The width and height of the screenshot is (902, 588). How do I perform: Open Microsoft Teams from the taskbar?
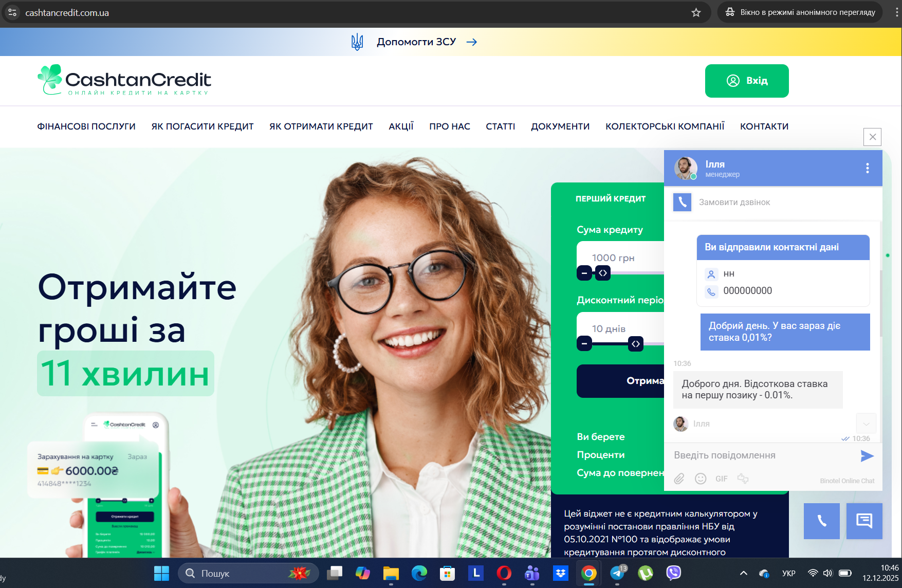coord(532,573)
